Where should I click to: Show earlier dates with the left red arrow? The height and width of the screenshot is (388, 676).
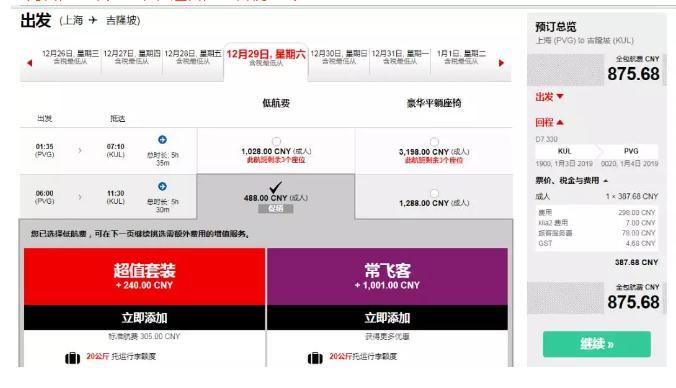tap(29, 63)
